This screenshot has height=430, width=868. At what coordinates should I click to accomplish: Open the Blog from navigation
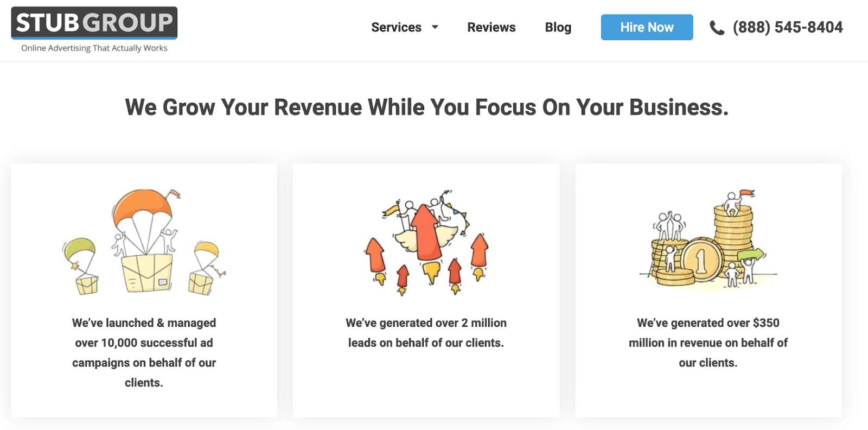point(558,27)
